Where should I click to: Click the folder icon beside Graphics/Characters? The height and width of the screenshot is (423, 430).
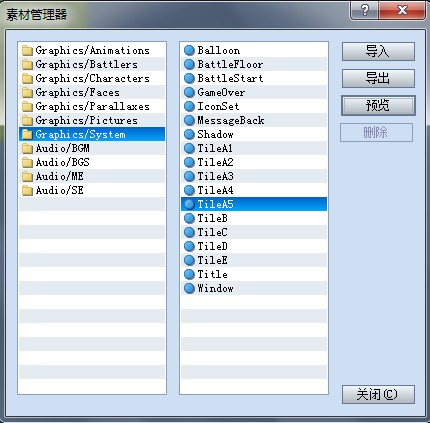click(27, 78)
